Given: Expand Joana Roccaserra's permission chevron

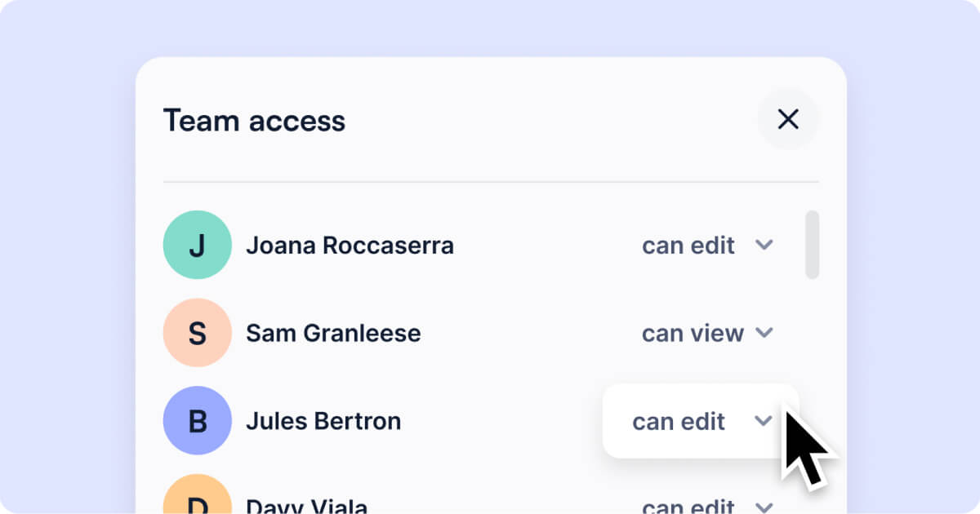Looking at the screenshot, I should 764,245.
